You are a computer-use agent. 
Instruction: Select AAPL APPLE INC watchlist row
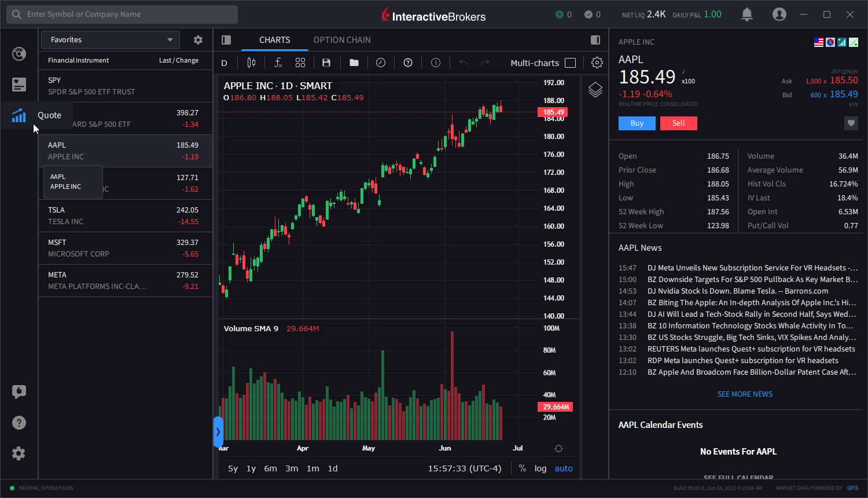pos(126,151)
